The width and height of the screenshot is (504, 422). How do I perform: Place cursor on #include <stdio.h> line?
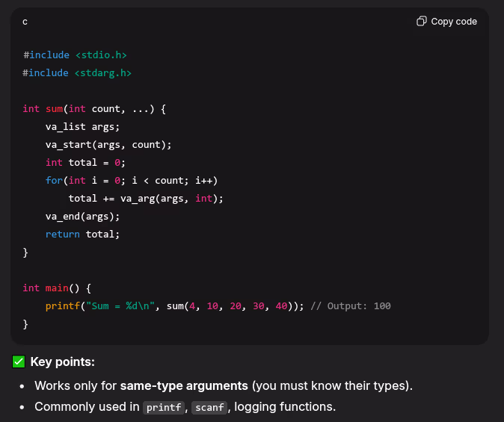[x=75, y=55]
